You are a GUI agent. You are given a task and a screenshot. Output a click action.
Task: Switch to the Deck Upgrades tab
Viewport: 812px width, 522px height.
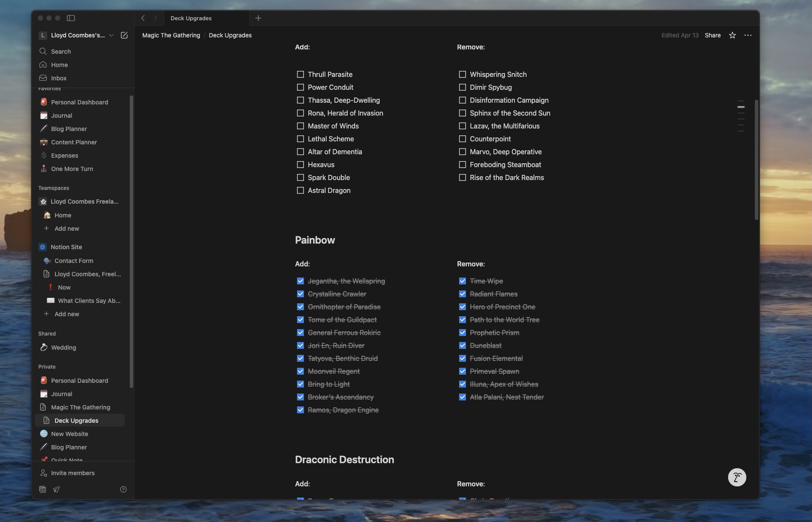click(191, 18)
